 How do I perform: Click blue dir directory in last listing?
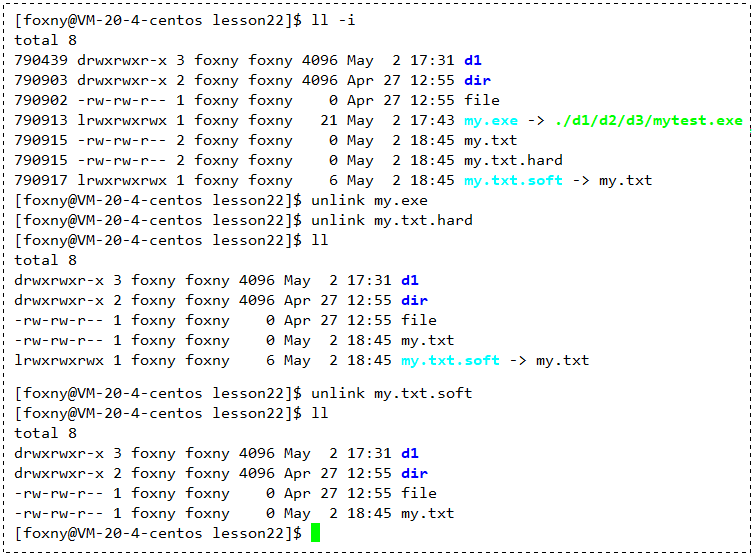[415, 473]
